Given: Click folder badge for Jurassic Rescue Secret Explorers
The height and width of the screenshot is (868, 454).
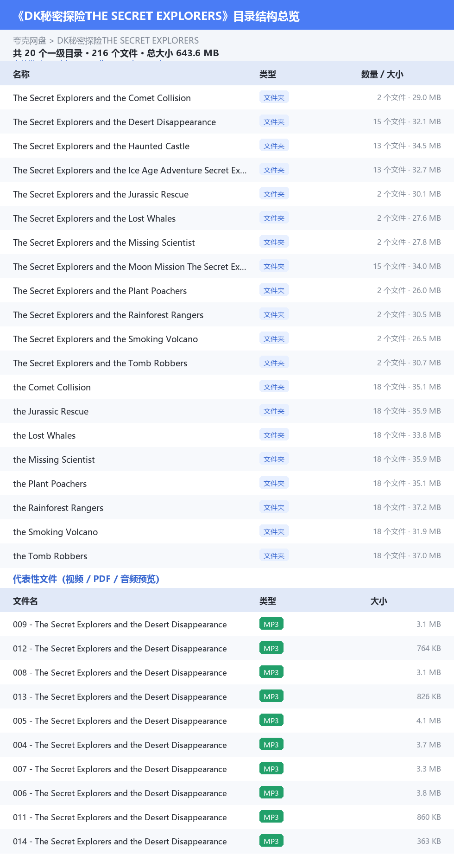Looking at the screenshot, I should (274, 194).
